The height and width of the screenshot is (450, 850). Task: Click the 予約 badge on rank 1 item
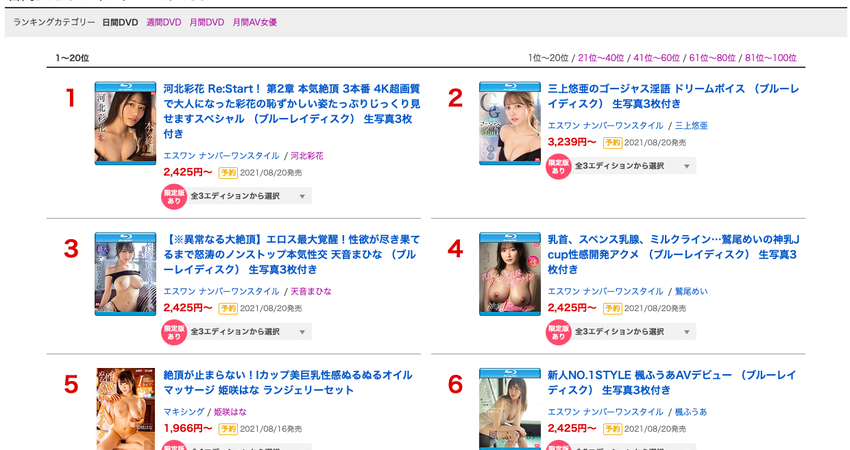227,171
